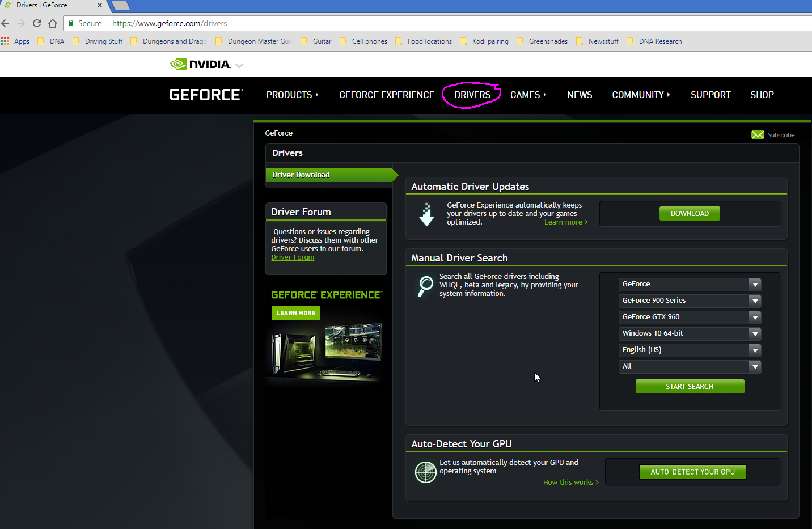
Task: Click the auto-detect radar icon
Action: (425, 472)
